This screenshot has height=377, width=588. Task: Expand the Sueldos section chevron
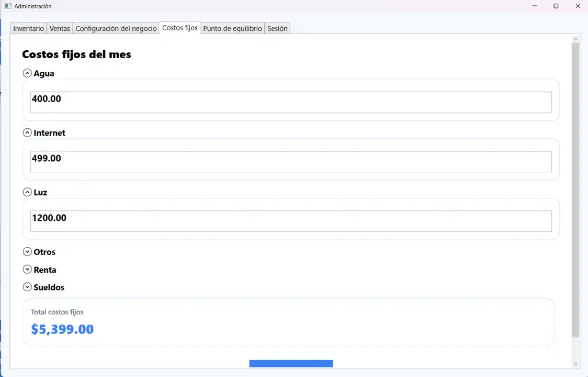click(27, 287)
